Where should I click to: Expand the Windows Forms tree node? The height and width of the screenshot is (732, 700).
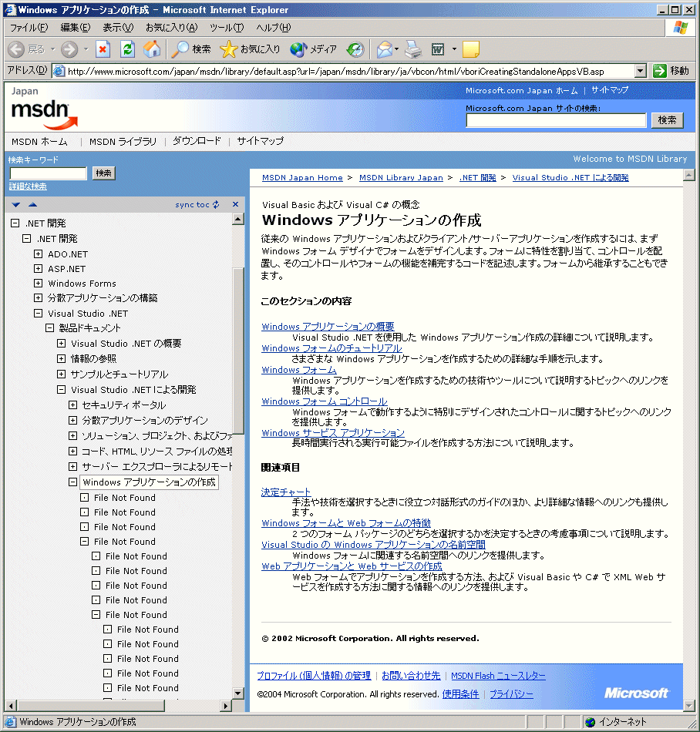point(38,284)
